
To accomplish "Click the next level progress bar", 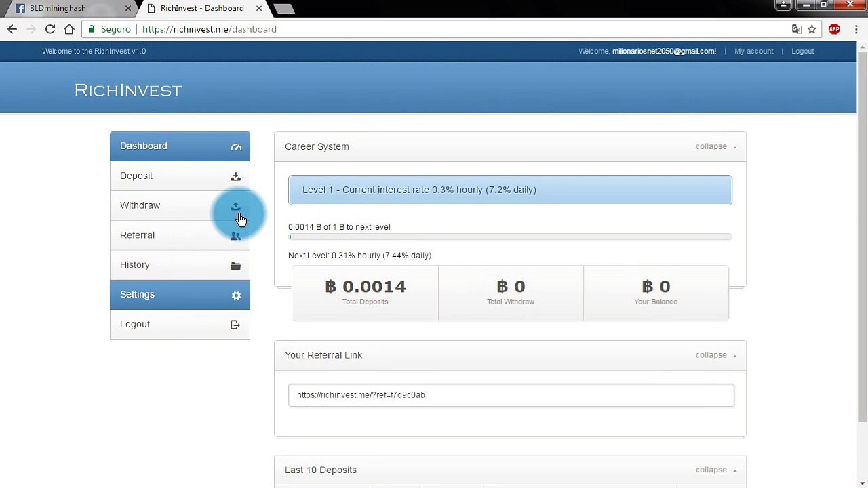I will click(510, 237).
